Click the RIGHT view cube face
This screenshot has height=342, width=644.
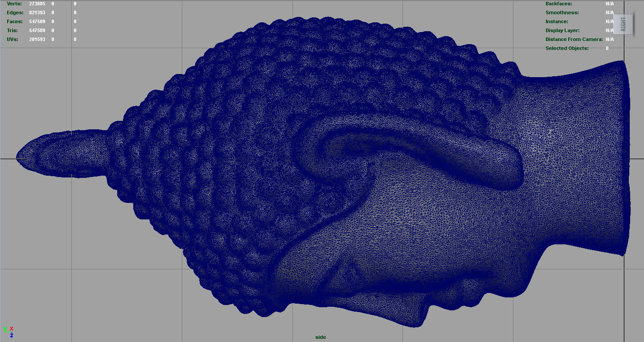[623, 23]
